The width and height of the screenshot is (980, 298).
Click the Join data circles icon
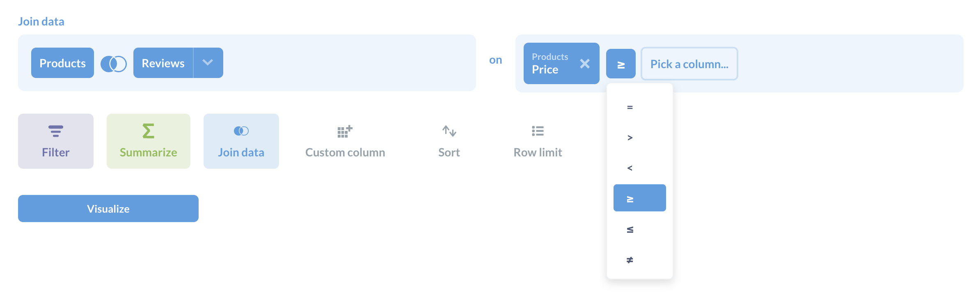[x=241, y=131]
